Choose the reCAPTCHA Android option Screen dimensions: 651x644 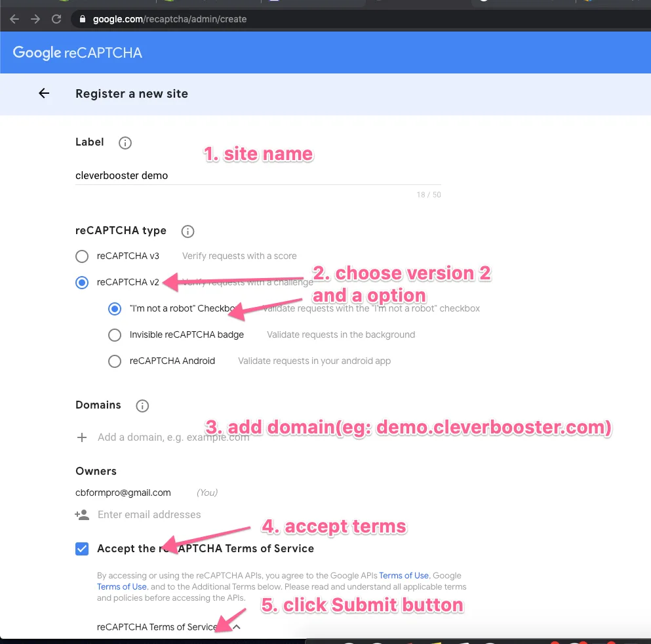point(115,361)
